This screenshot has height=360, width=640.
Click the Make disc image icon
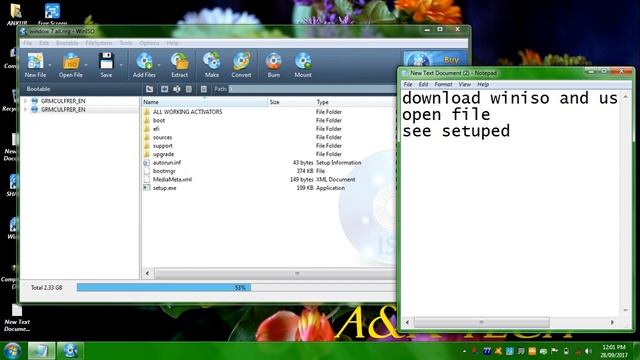(211, 61)
